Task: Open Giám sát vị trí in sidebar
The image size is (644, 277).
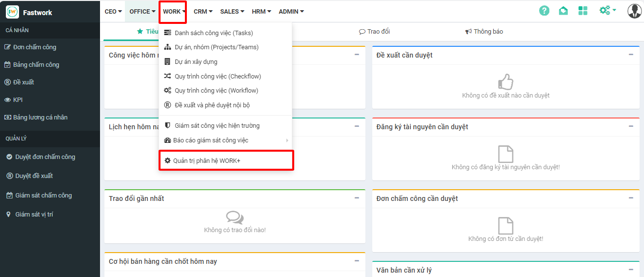Action: [x=34, y=215]
